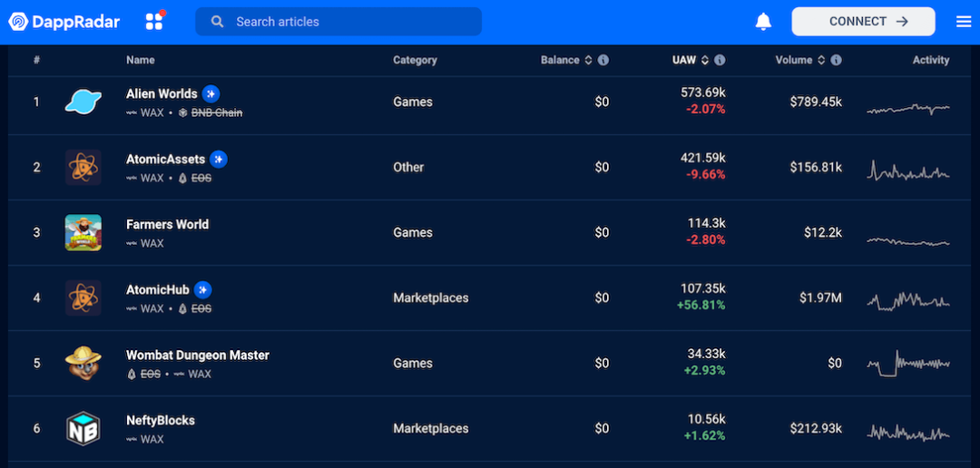Select the -9.66% change value
980x468 pixels.
pos(706,174)
